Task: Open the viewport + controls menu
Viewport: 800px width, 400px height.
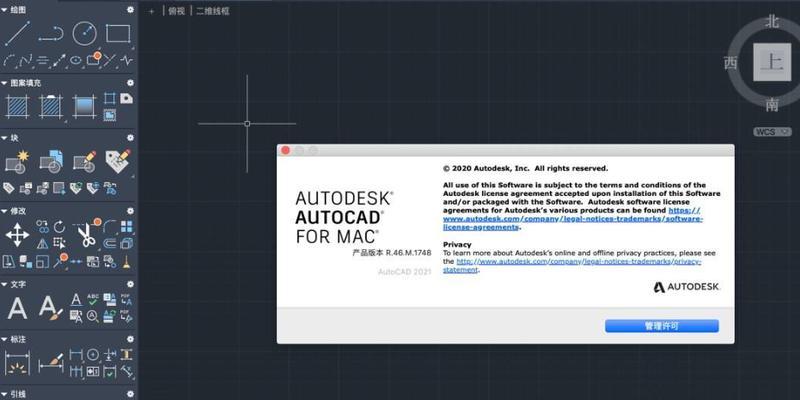Action: 152,11
